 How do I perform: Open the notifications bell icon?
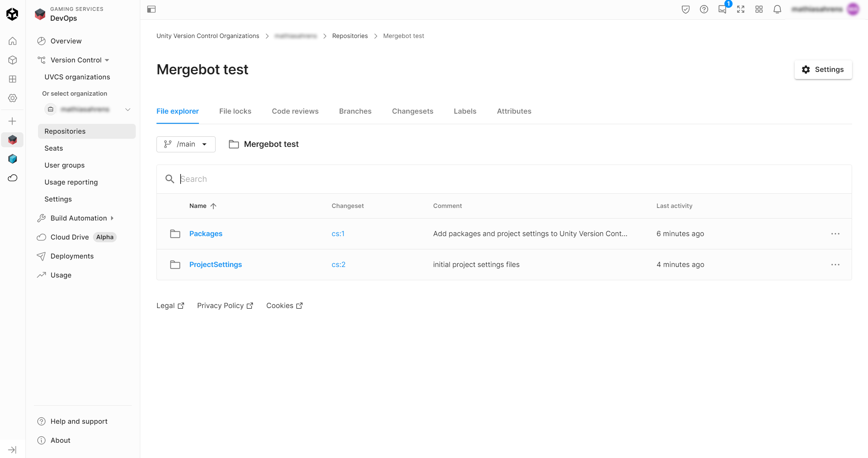pyautogui.click(x=777, y=9)
